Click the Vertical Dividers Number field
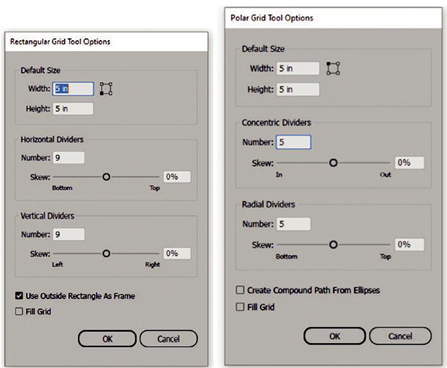447x368 pixels. pyautogui.click(x=68, y=234)
